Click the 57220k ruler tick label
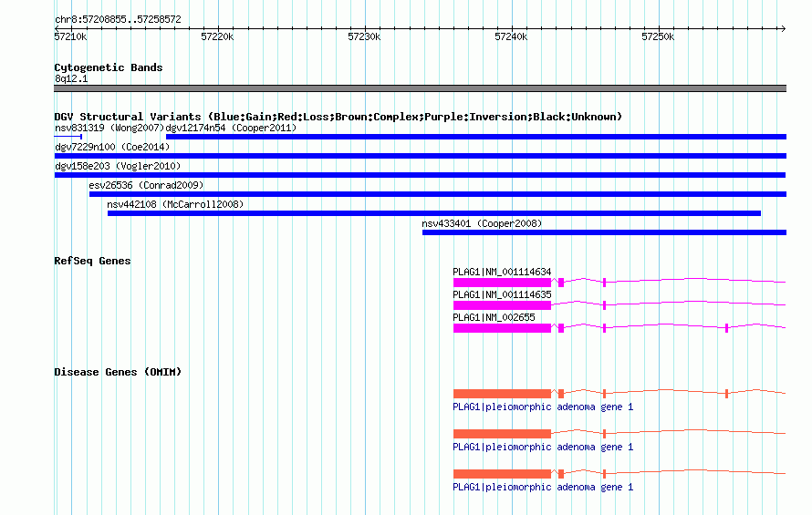812x515 pixels. point(217,36)
